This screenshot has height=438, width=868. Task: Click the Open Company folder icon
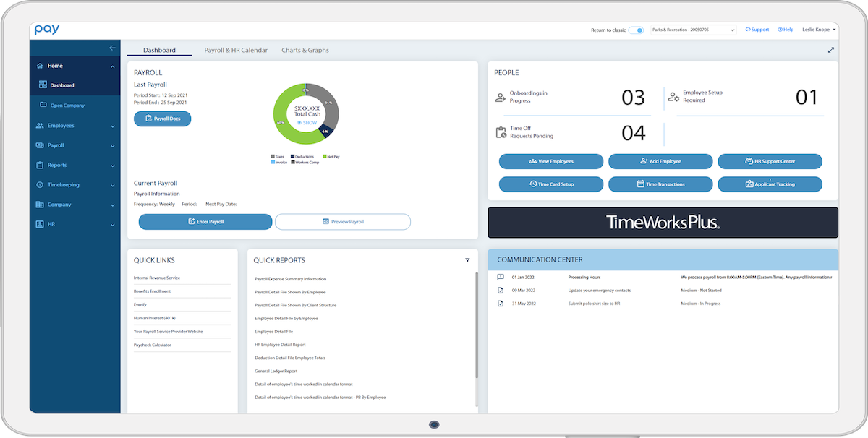(x=43, y=106)
